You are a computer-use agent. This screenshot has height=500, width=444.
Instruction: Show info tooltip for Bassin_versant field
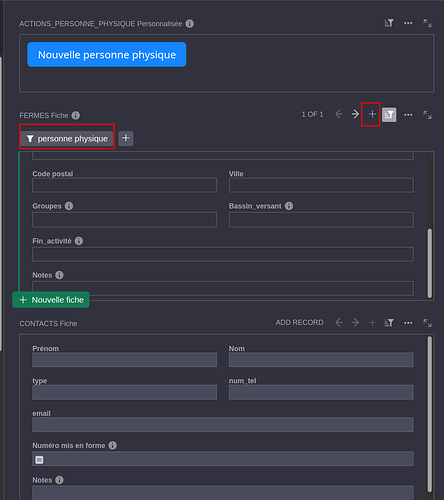(289, 206)
